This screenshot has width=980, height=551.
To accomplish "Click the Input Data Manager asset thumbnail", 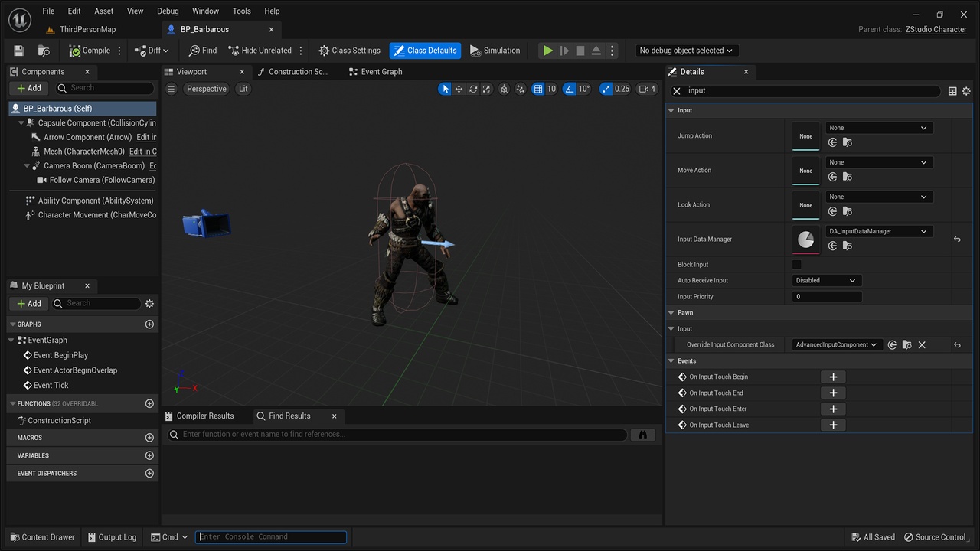I will point(805,240).
